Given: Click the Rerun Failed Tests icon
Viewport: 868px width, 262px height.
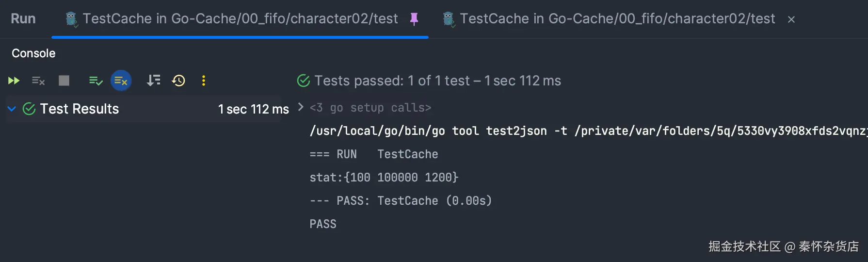Looking at the screenshot, I should 38,81.
